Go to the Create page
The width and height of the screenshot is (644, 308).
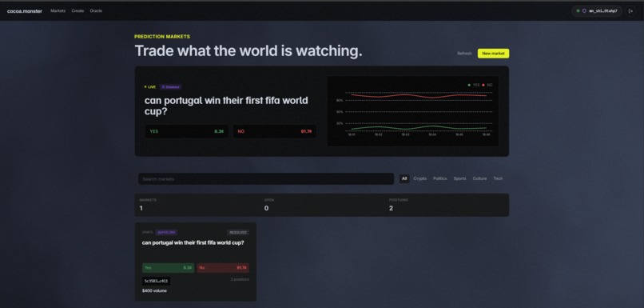click(78, 10)
